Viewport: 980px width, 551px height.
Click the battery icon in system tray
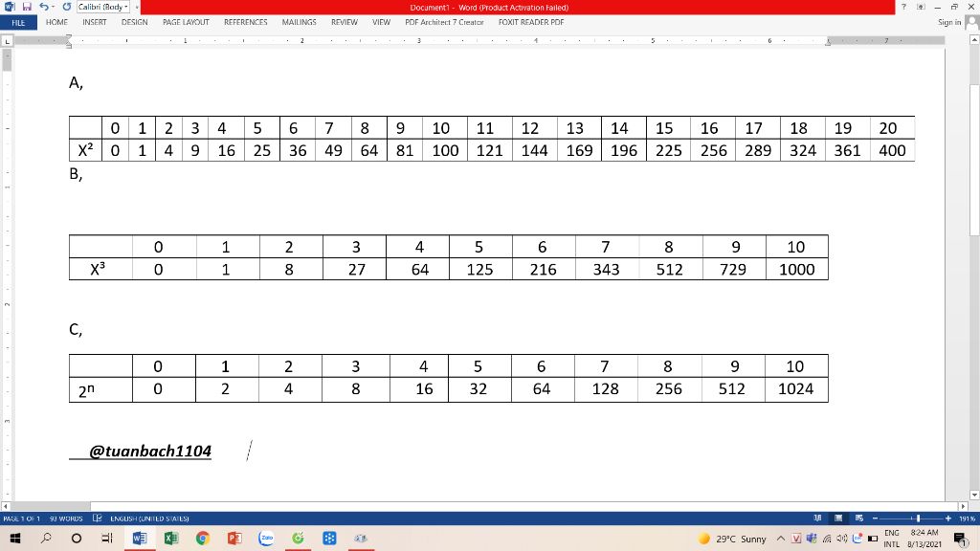[x=873, y=539]
